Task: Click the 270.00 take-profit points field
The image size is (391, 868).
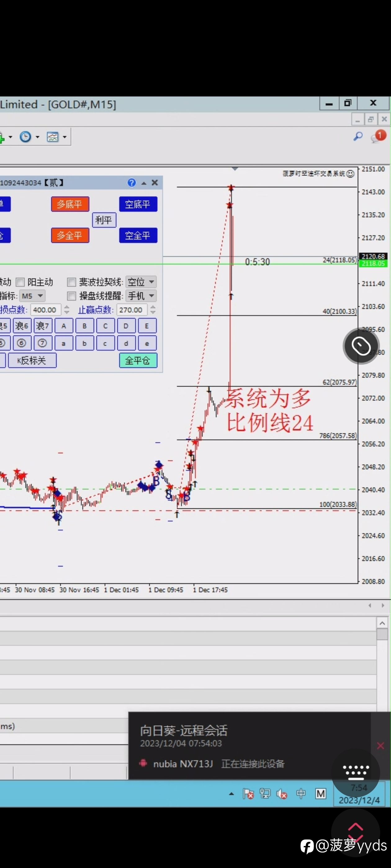Action: 132,310
